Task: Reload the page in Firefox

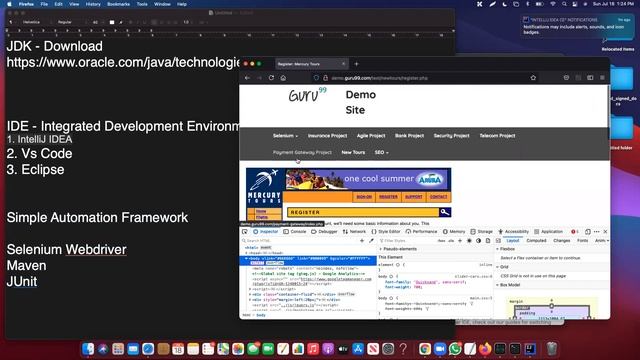Action: click(x=271, y=78)
